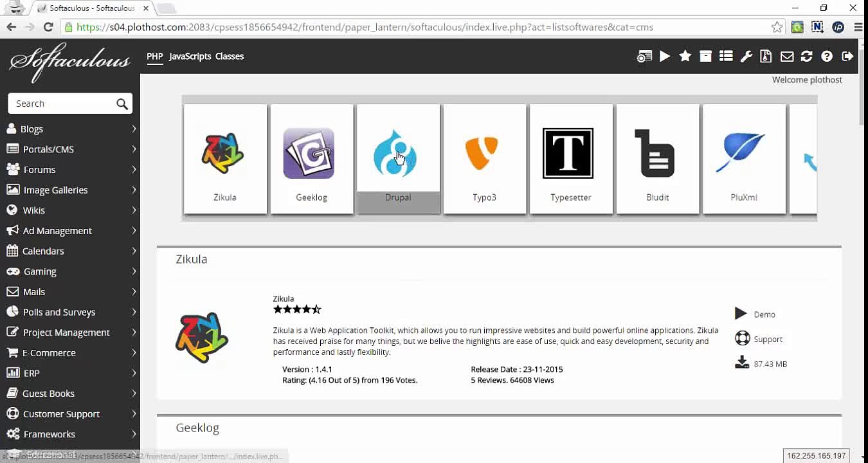Open settings via wrench icon
The image size is (868, 463).
click(746, 57)
